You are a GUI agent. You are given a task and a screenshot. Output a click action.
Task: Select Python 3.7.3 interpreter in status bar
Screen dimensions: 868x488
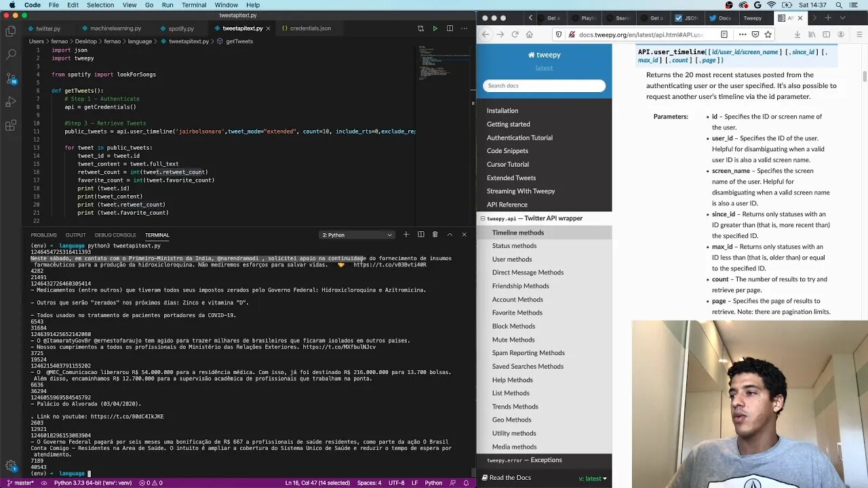(x=93, y=483)
